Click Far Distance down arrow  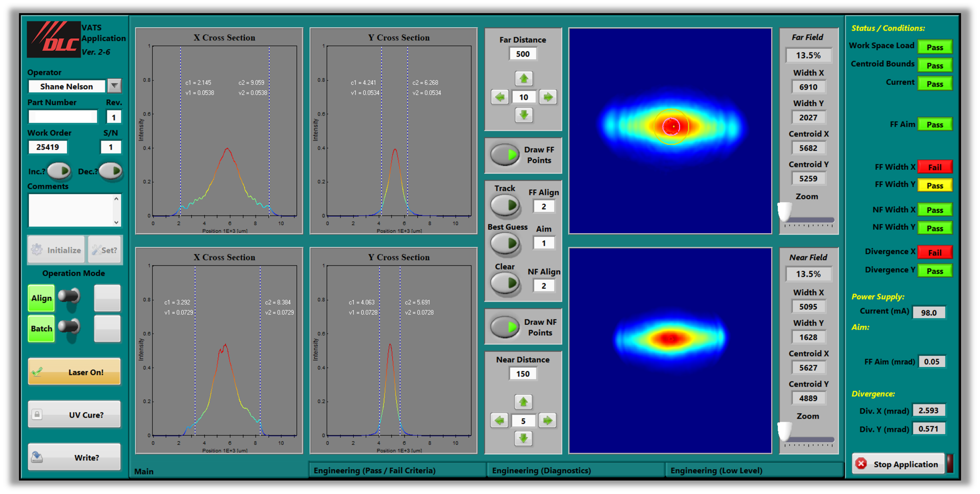pos(523,115)
